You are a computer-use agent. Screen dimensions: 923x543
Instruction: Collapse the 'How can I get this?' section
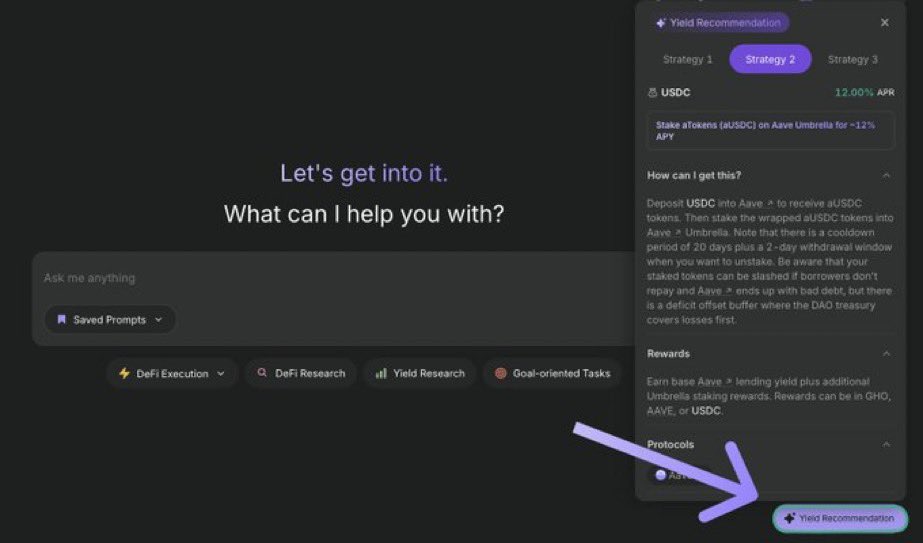pos(886,175)
